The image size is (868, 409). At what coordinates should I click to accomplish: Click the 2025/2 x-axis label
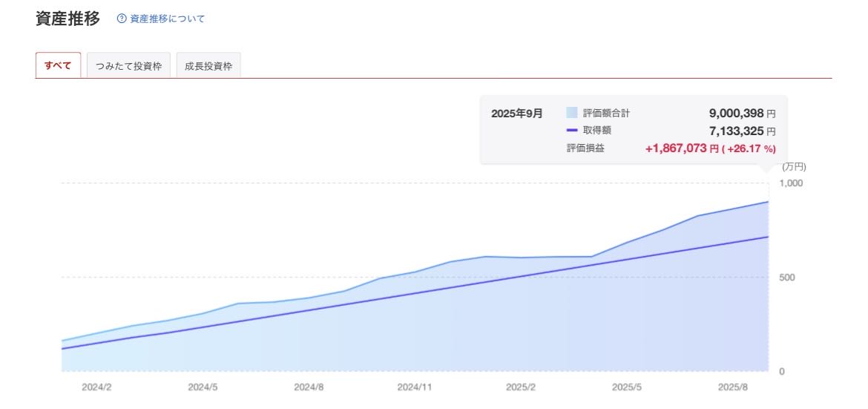pyautogui.click(x=521, y=387)
